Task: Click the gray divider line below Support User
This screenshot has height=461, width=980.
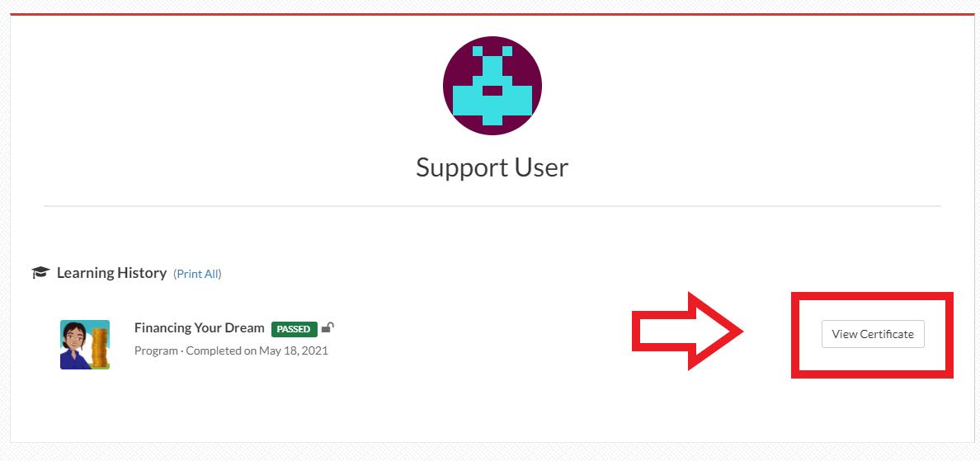Action: [x=492, y=205]
